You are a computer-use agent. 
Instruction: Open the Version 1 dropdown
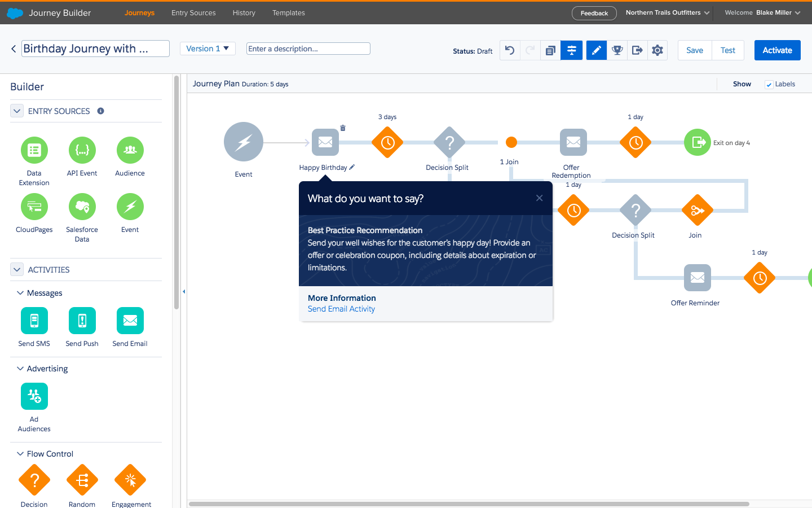[208, 49]
